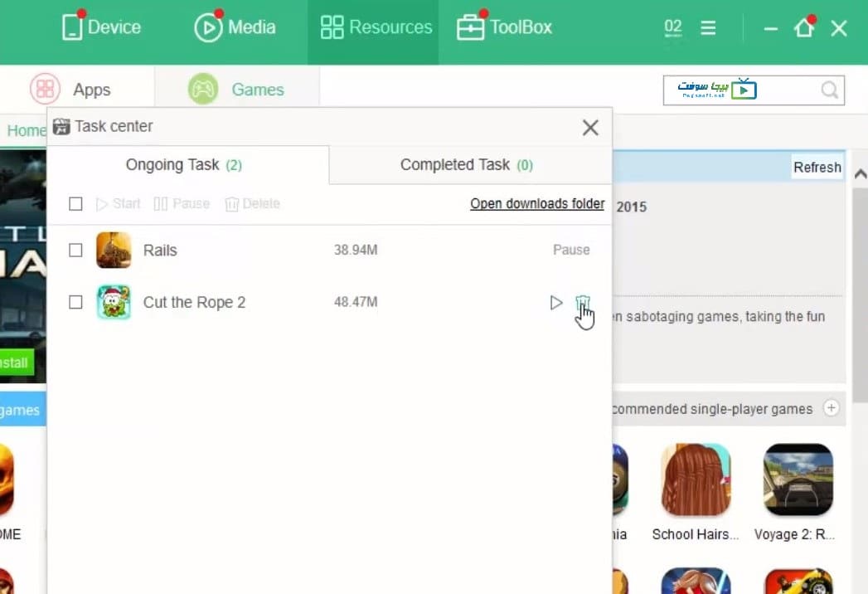The image size is (868, 594).
Task: Select the Apps category
Action: coord(77,89)
